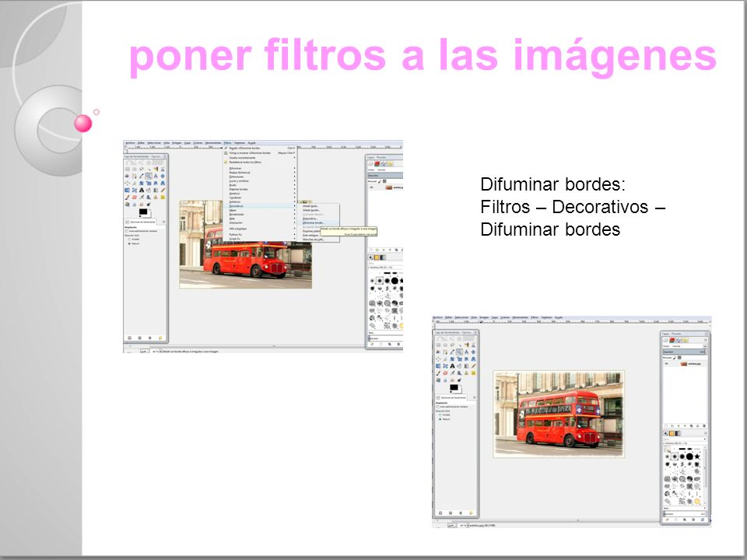Select Heal tool in result GIMP window
This screenshot has width=747, height=560.
(x=473, y=373)
